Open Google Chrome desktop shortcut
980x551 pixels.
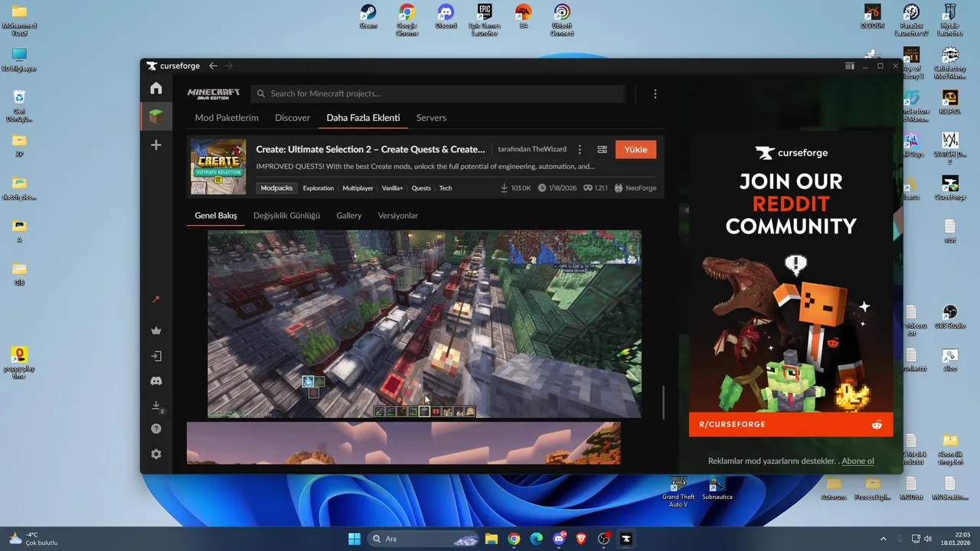pos(407,18)
